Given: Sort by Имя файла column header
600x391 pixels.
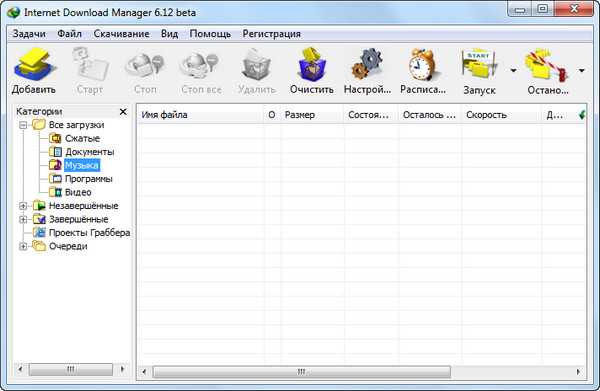Looking at the screenshot, I should click(x=201, y=115).
